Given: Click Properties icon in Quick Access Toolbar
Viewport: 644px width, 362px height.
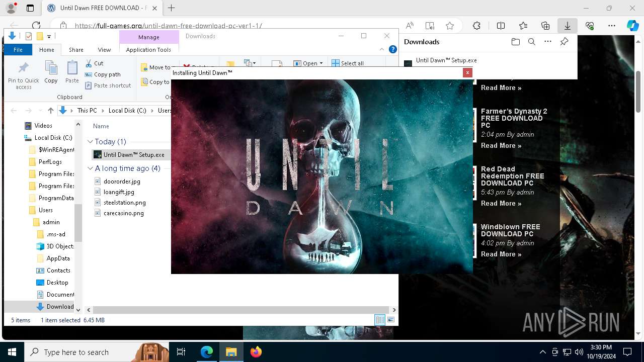Looking at the screenshot, I should point(28,36).
